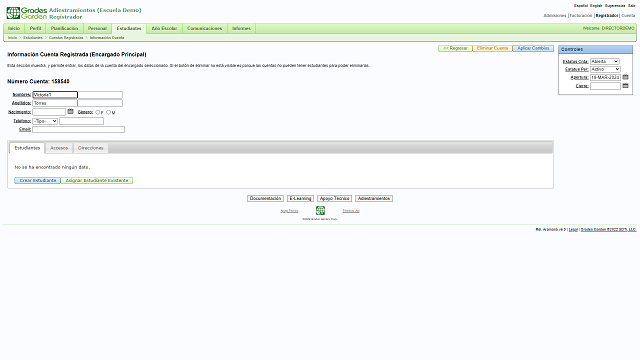Click the green Grades Garden footer logo
The image size is (640, 360).
point(320,210)
